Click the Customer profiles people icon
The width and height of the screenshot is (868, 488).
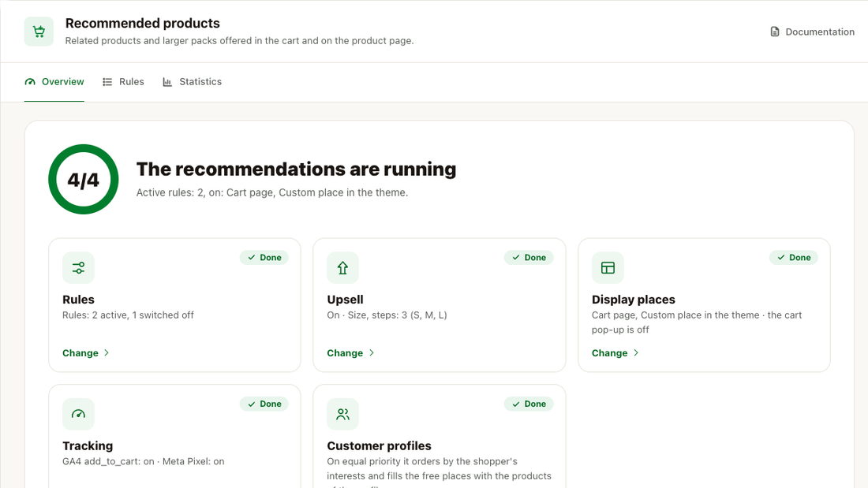pyautogui.click(x=342, y=414)
